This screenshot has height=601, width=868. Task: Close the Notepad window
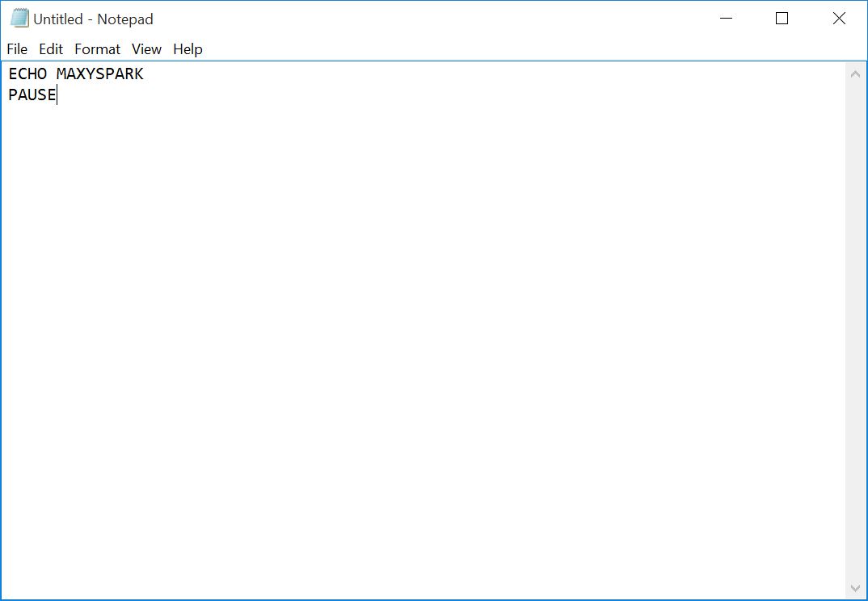pos(839,19)
